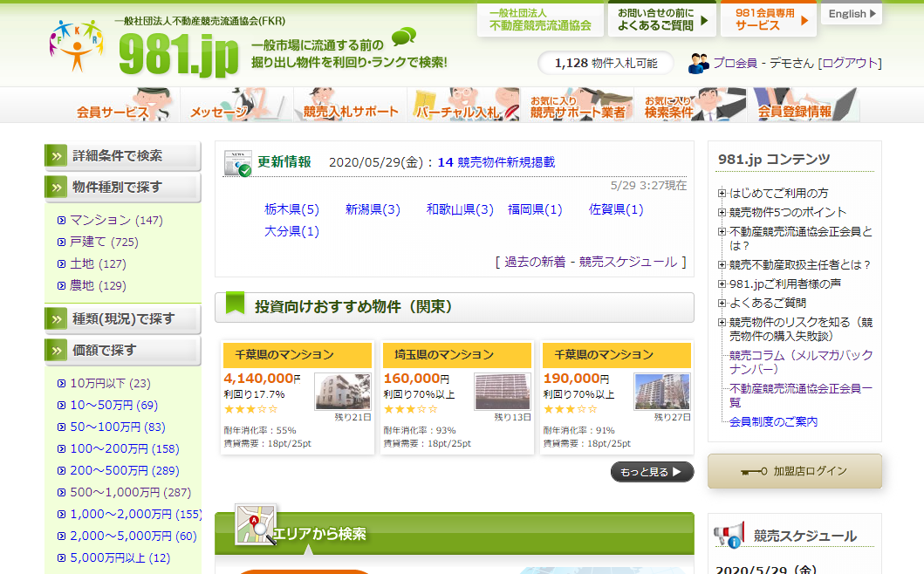Click the key icon on 加盟店ログイン
924x574 pixels.
pyautogui.click(x=754, y=471)
